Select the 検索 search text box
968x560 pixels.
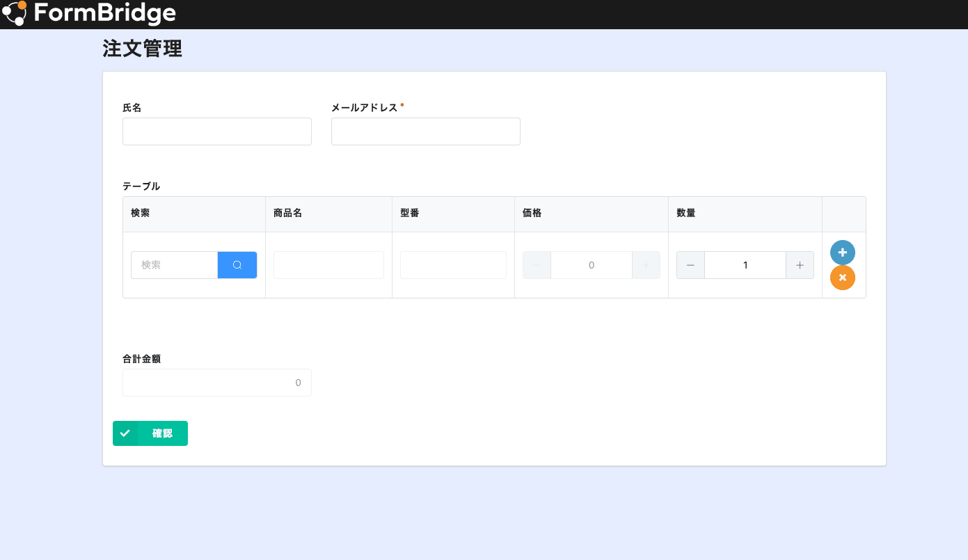pos(174,265)
